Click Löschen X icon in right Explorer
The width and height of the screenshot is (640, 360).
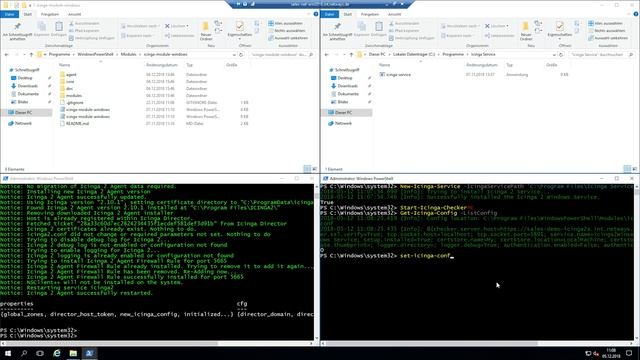pyautogui.click(x=487, y=26)
